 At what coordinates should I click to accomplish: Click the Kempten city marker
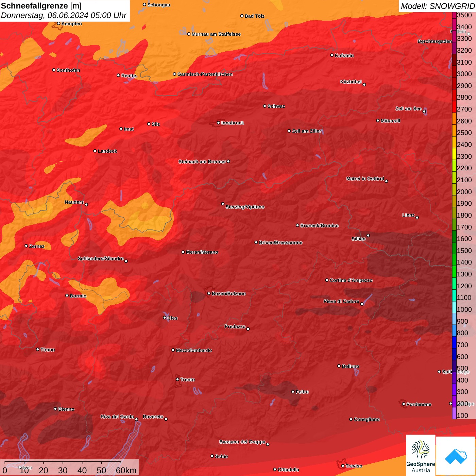pyautogui.click(x=59, y=23)
